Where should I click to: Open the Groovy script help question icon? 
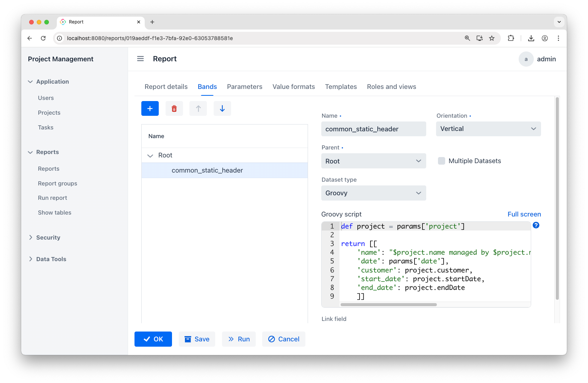pos(536,225)
